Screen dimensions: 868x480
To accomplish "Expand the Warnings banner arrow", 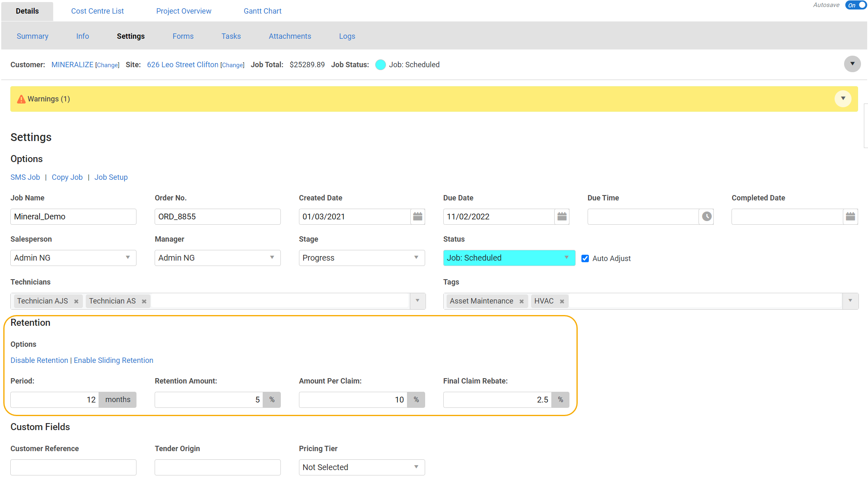I will (x=843, y=99).
